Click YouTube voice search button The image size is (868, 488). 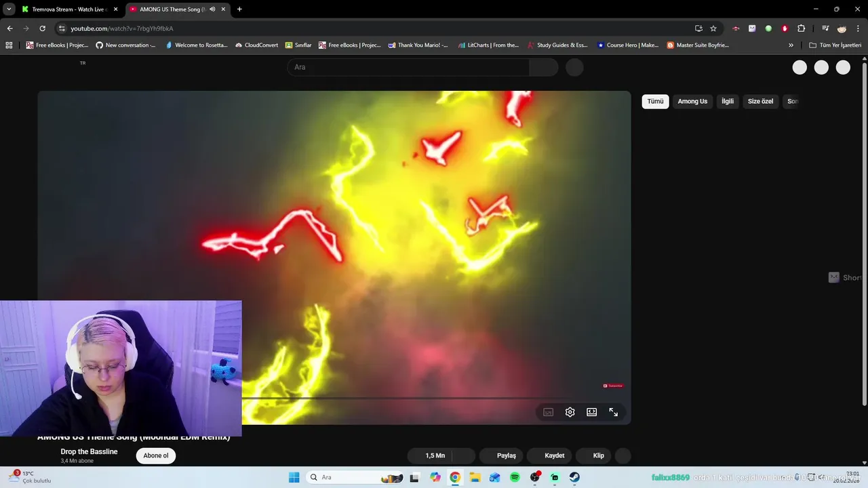(574, 67)
